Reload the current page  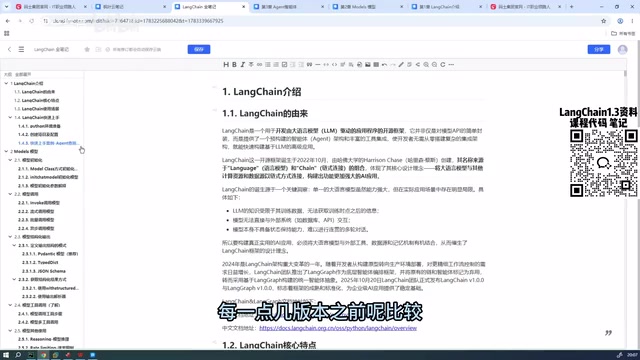click(x=31, y=21)
